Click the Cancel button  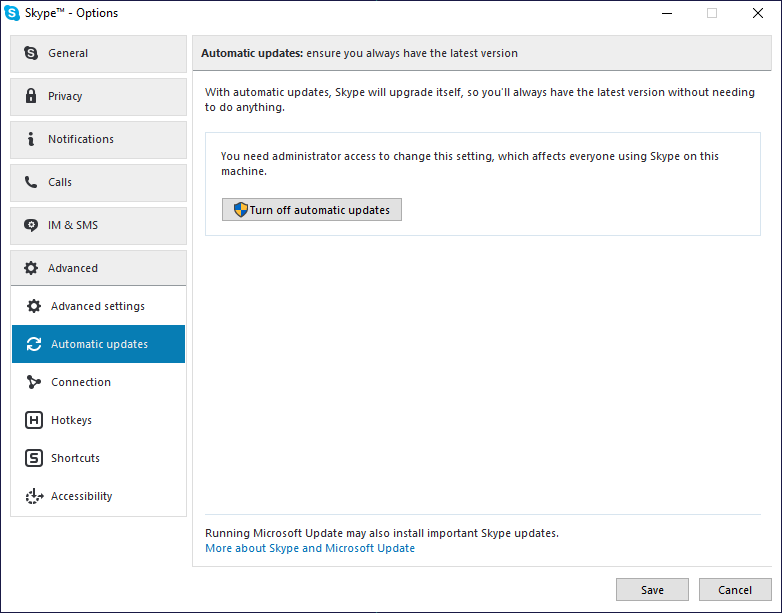tap(735, 590)
